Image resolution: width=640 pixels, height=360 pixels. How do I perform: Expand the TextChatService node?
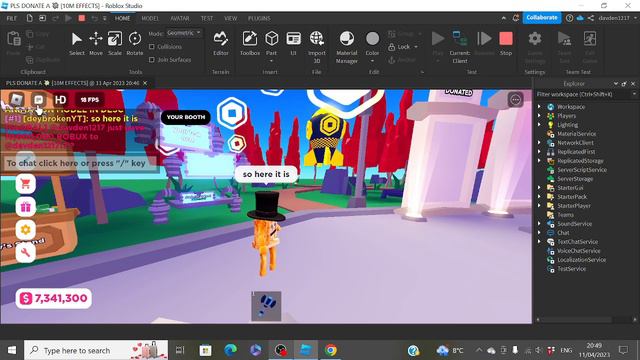539,242
